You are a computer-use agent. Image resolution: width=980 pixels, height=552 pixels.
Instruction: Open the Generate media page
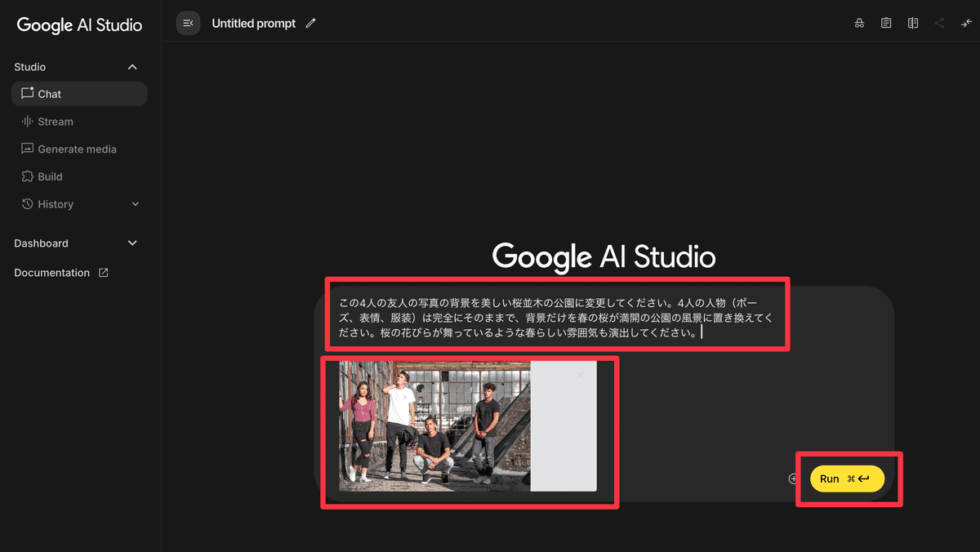coord(77,149)
